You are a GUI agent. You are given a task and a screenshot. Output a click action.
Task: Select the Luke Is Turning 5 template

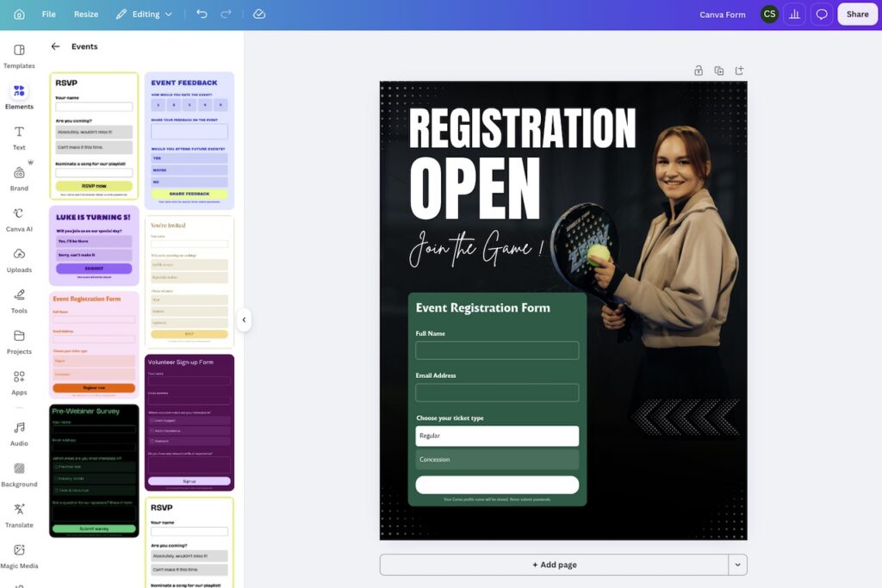pos(94,245)
